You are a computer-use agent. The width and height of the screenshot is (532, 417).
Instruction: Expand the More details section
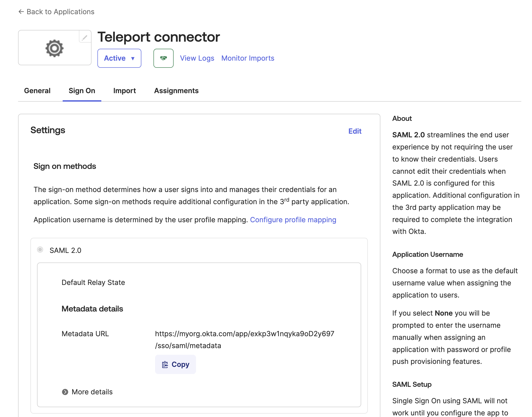[92, 392]
